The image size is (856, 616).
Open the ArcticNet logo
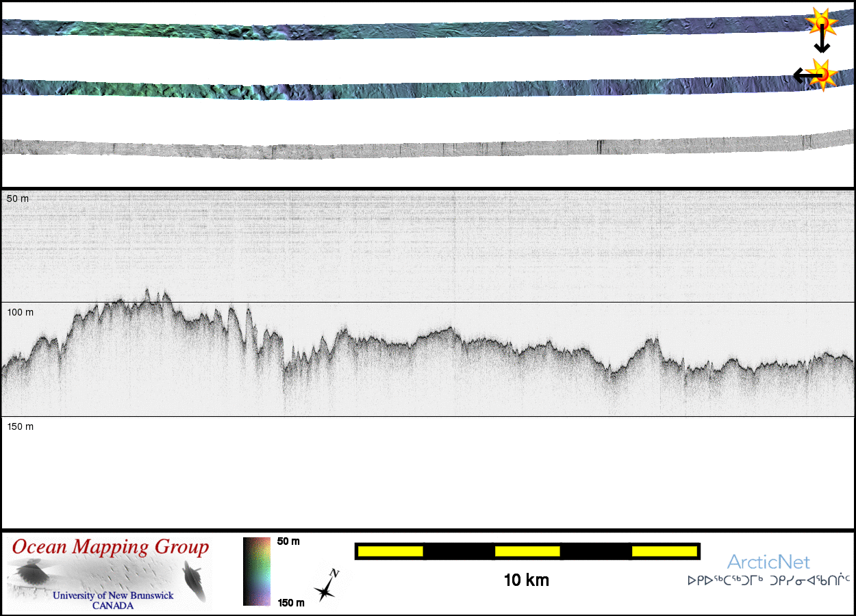click(768, 563)
